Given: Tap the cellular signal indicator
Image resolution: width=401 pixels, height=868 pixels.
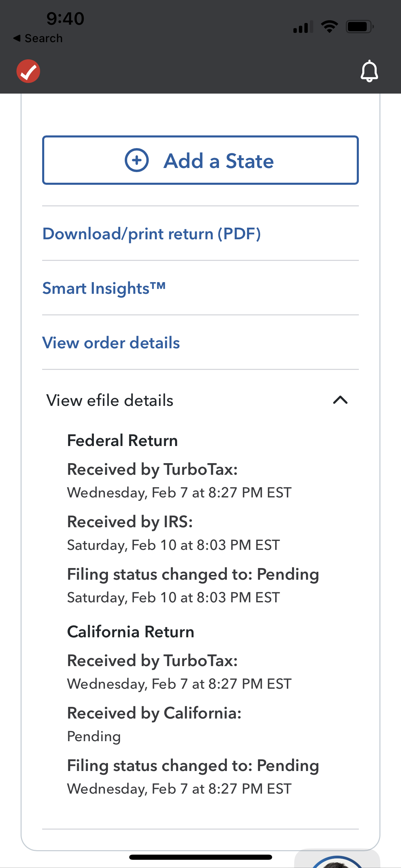Looking at the screenshot, I should point(303,27).
